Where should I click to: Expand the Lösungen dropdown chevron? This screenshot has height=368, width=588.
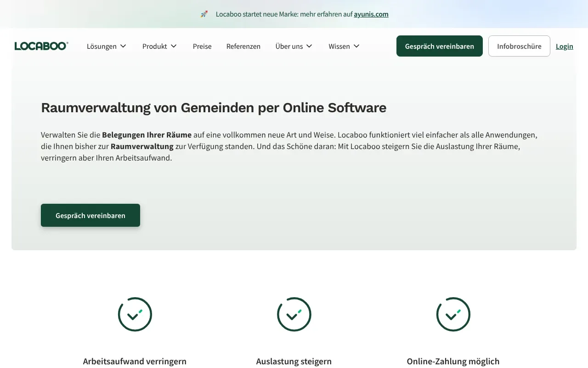click(123, 46)
